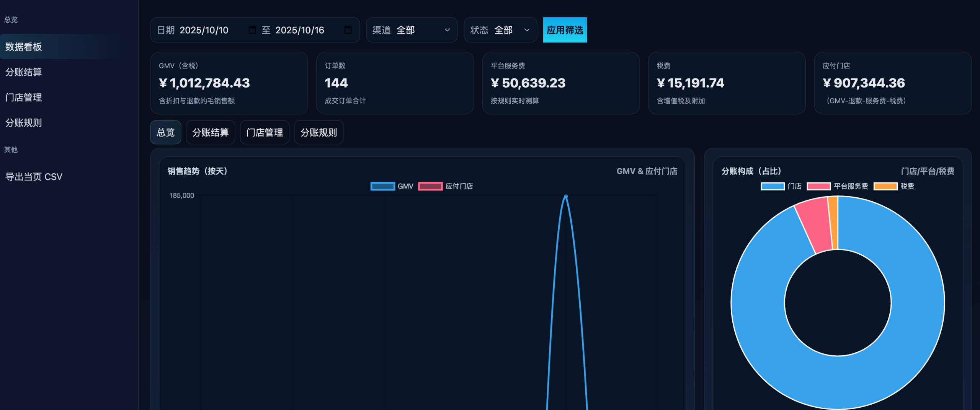Open 门店管理 from the sidebar
Screen dimensions: 980x410
coord(23,97)
